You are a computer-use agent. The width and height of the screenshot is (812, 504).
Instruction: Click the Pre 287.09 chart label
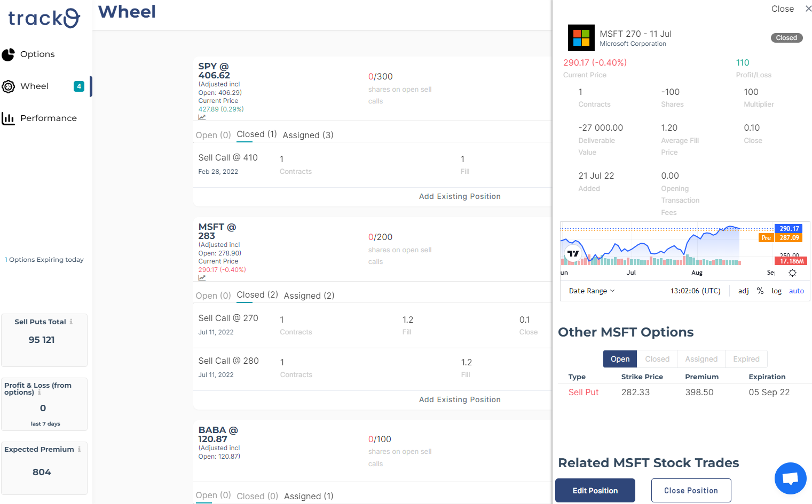tap(781, 238)
